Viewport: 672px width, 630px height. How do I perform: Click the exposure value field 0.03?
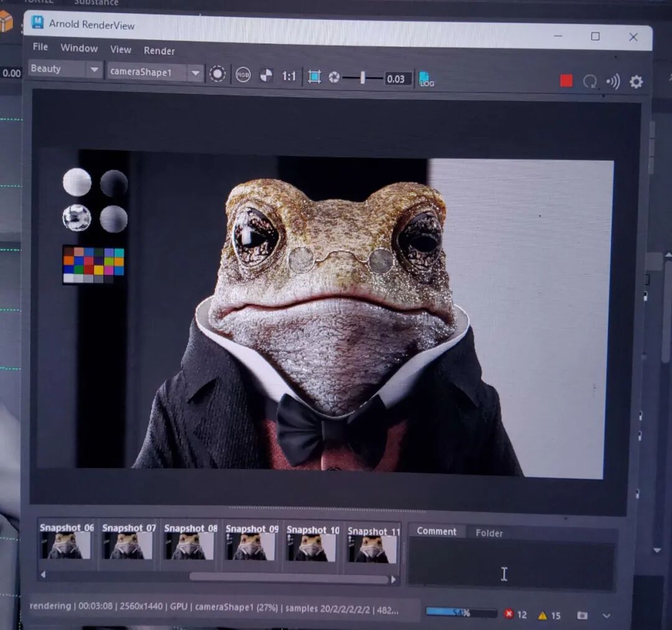pos(398,79)
